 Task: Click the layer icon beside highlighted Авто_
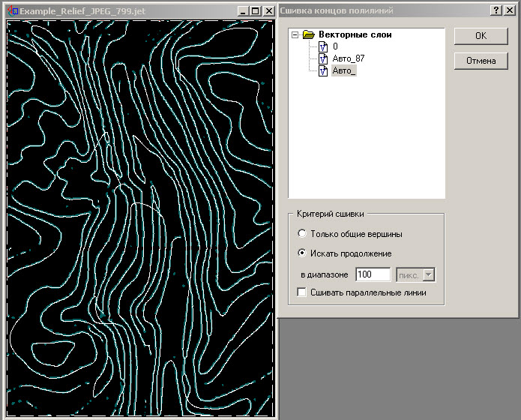point(323,71)
